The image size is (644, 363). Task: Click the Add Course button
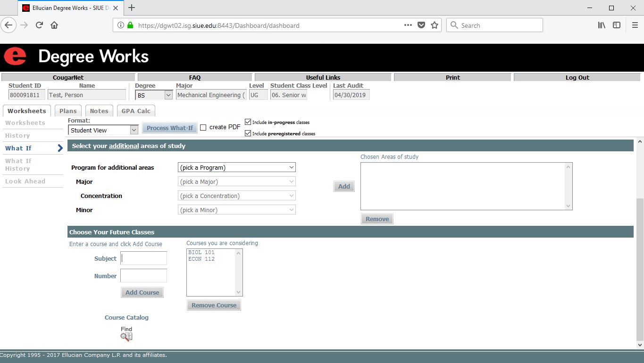tap(142, 292)
